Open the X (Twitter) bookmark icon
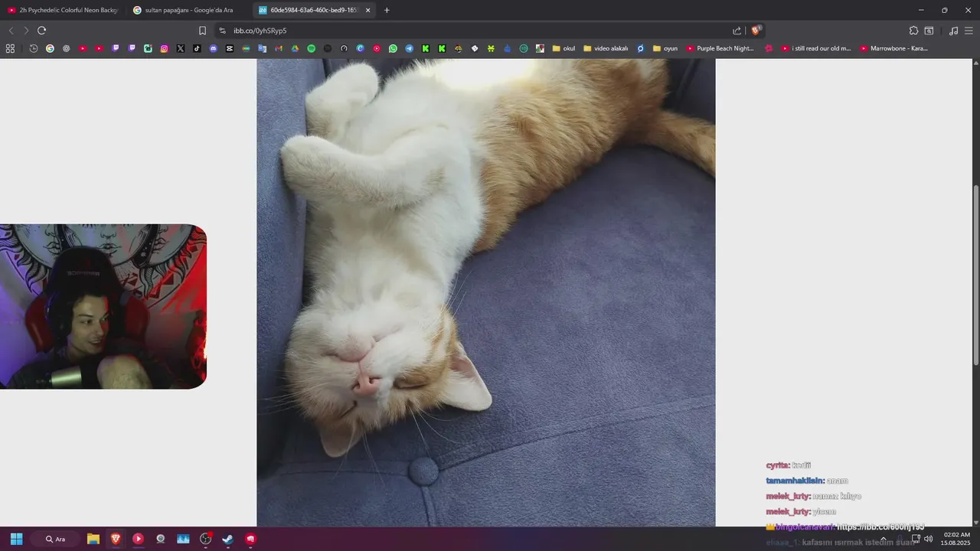The image size is (980, 551). 181,48
